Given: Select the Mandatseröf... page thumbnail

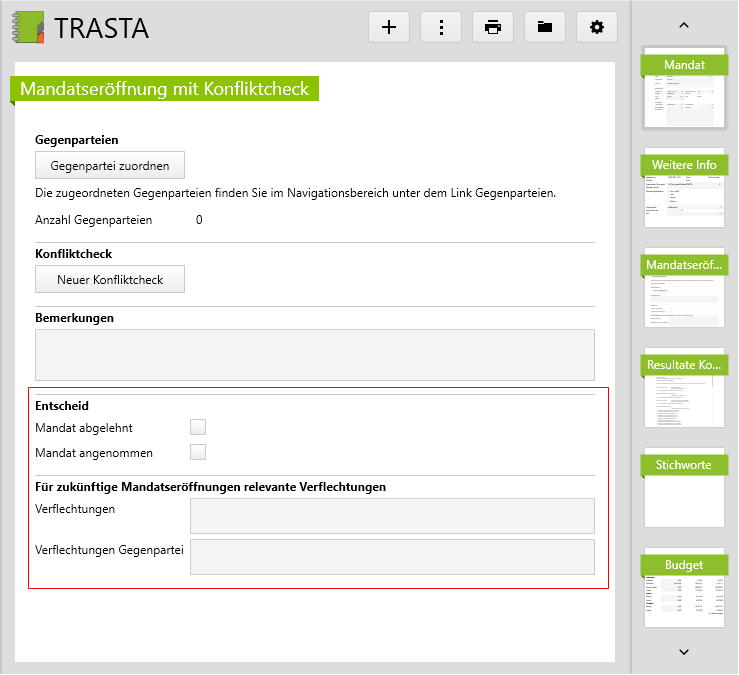Looking at the screenshot, I should pyautogui.click(x=684, y=288).
